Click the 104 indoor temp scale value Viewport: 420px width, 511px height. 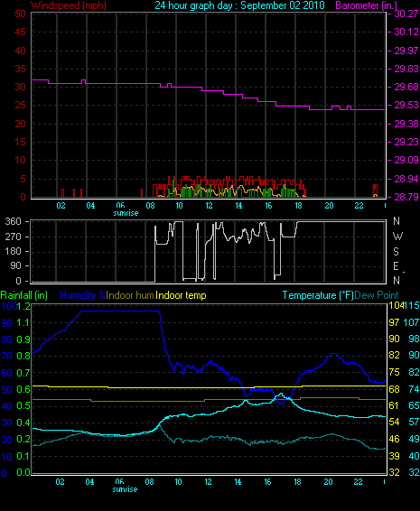point(394,306)
